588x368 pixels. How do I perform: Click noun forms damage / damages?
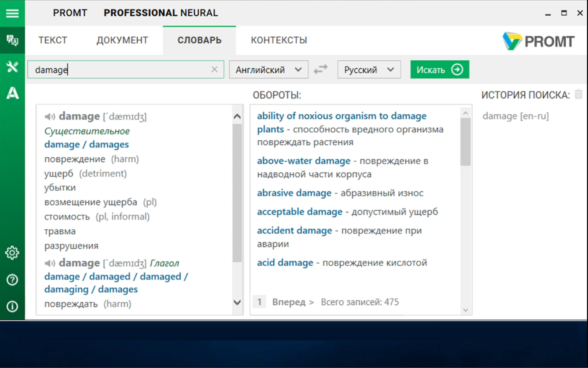[x=86, y=144]
